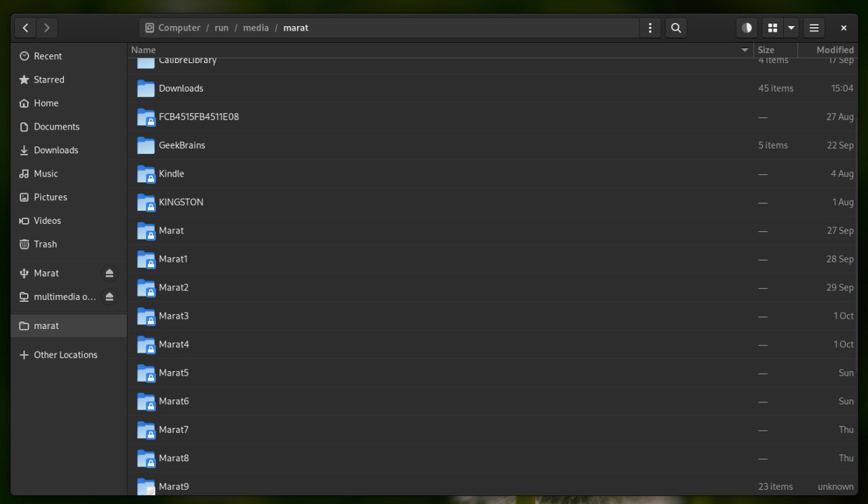This screenshot has width=868, height=504.
Task: Open Downloads in the sidebar
Action: [68, 150]
